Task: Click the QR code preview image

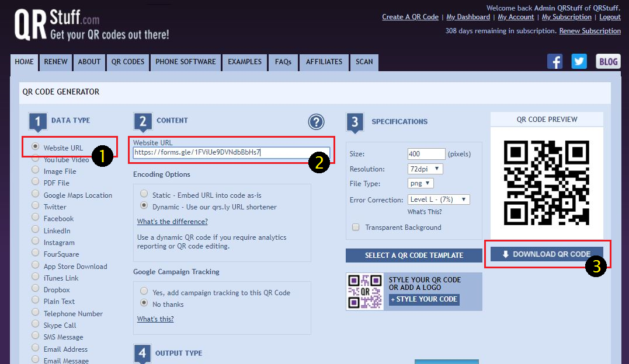Action: coord(547,183)
